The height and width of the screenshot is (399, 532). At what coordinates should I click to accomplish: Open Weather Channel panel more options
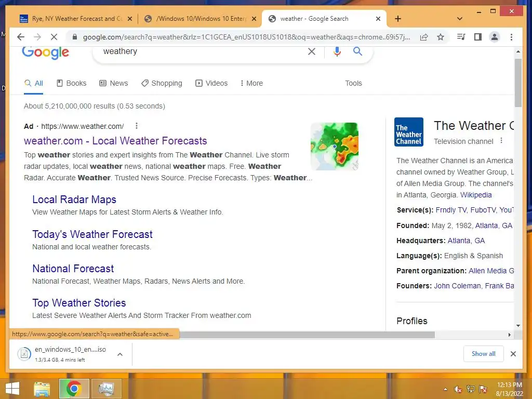click(x=501, y=141)
